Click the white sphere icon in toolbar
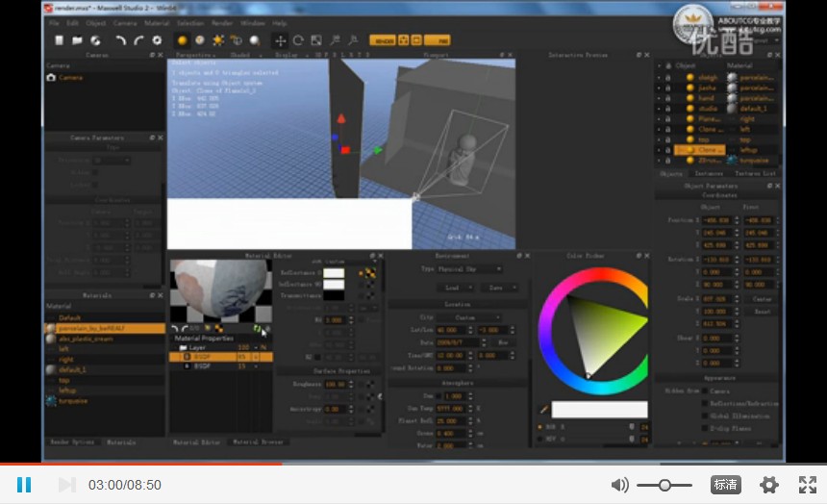The height and width of the screenshot is (504, 827). point(254,40)
